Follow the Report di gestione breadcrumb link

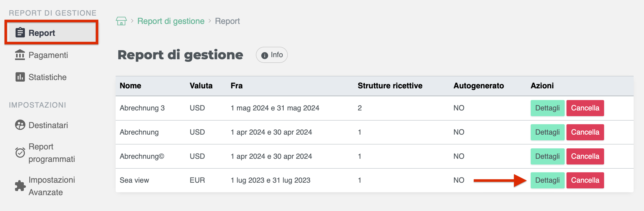point(171,21)
